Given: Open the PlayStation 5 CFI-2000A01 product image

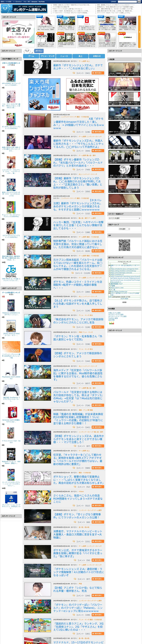Looking at the screenshot, I should point(11,369).
